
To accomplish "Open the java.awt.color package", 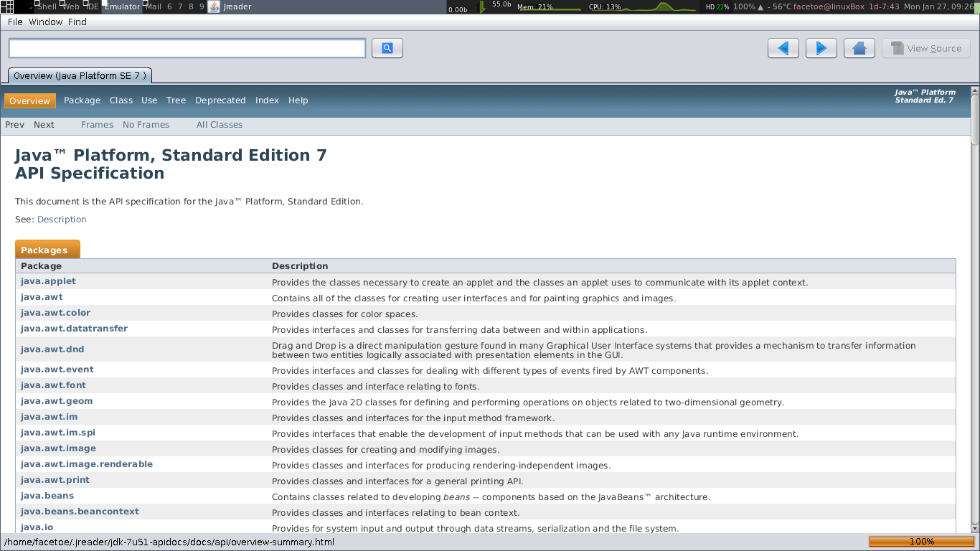I will pyautogui.click(x=55, y=313).
